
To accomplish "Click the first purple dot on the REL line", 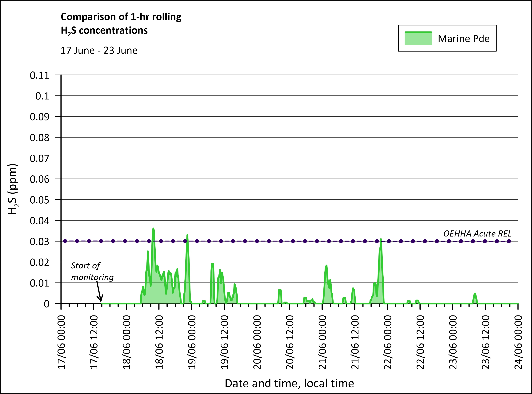I will (65, 241).
